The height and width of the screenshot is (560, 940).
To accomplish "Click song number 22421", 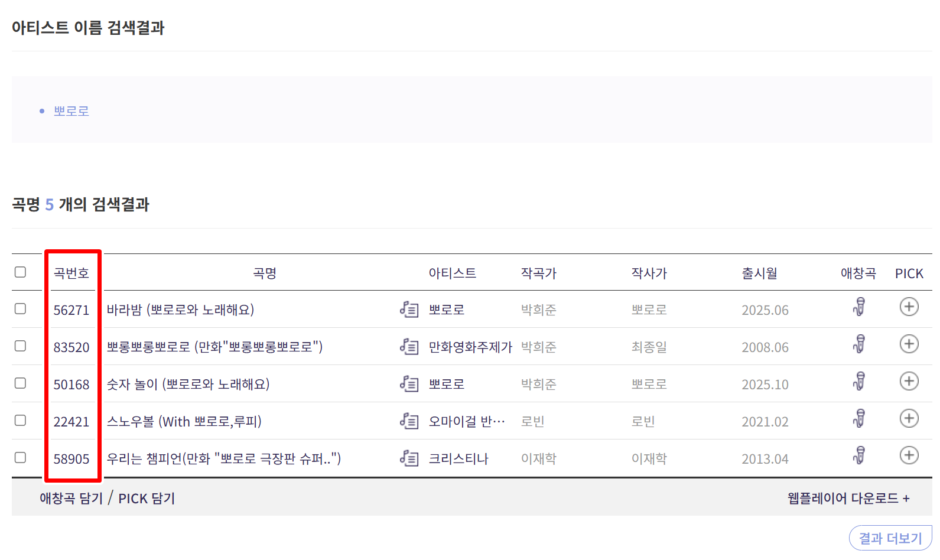I will [x=71, y=422].
